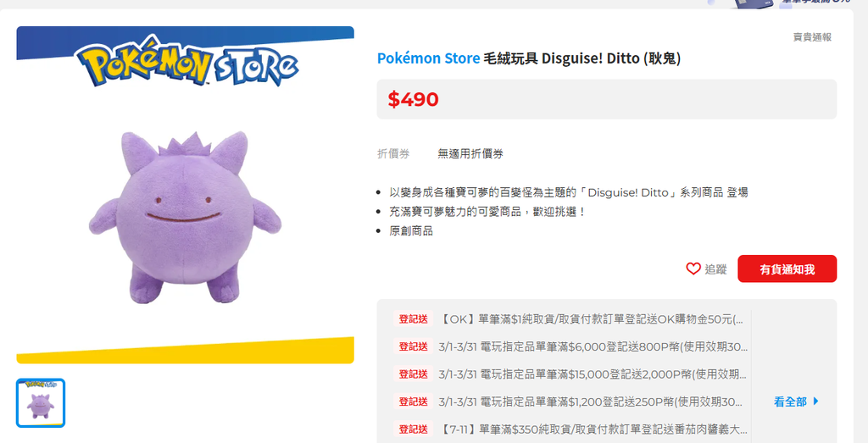
Task: Open the Pokémon Store brand link in title
Action: pyautogui.click(x=428, y=58)
